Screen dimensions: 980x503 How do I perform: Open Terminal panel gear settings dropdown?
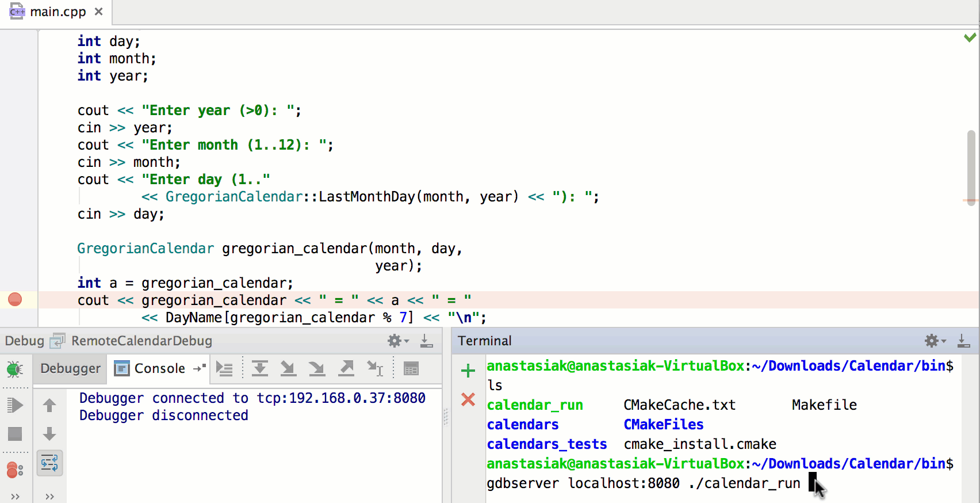coord(935,341)
